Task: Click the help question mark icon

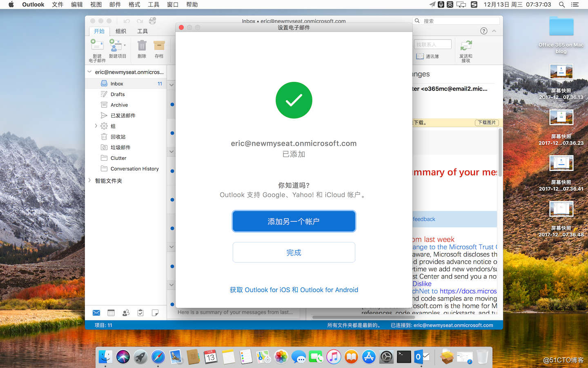Action: click(484, 31)
